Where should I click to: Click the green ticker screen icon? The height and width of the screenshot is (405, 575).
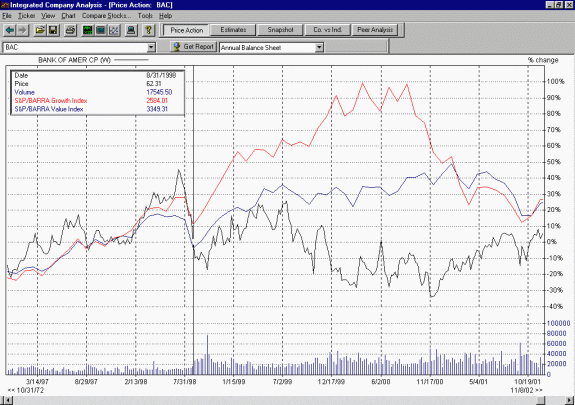point(87,30)
